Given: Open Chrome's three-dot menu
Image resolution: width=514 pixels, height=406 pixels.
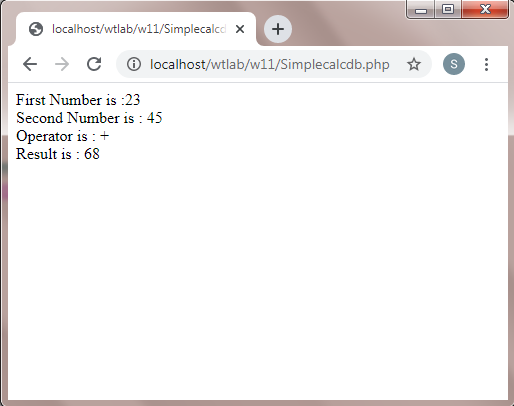Looking at the screenshot, I should coord(486,64).
